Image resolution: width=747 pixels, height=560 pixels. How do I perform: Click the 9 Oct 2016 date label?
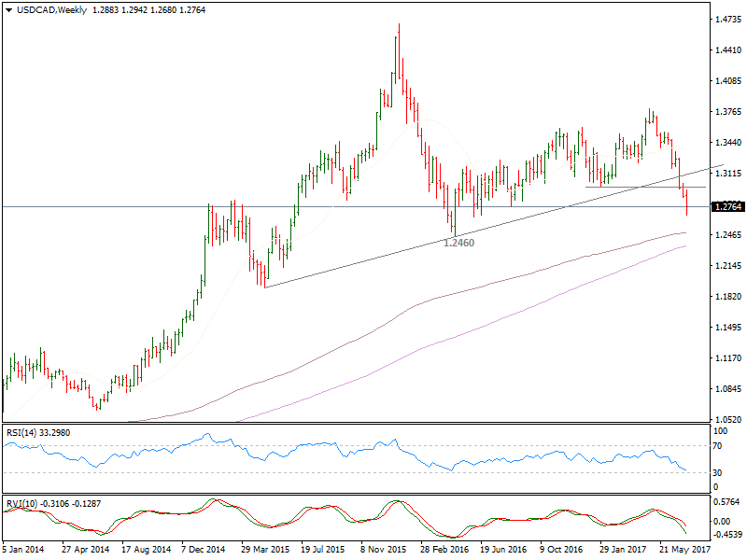563,551
